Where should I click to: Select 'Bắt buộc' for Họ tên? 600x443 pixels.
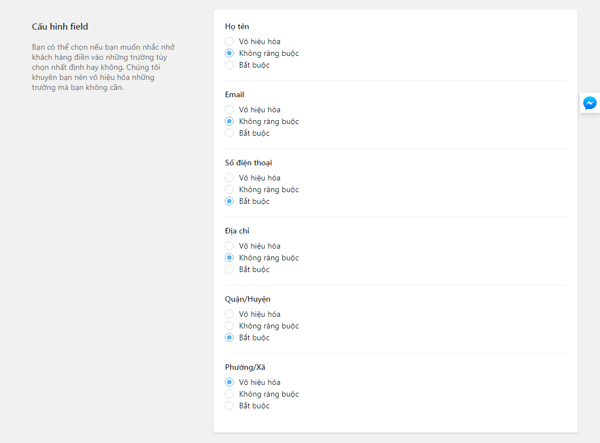[x=230, y=65]
